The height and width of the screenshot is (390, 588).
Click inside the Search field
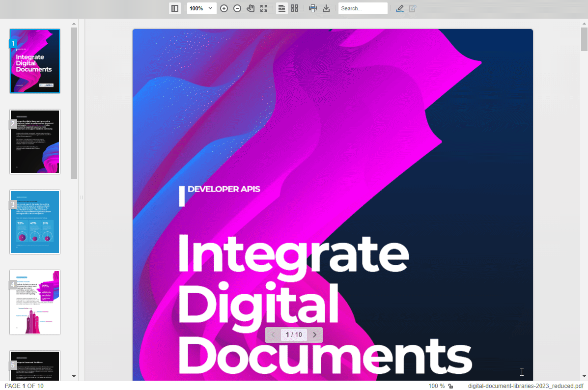[x=363, y=8]
